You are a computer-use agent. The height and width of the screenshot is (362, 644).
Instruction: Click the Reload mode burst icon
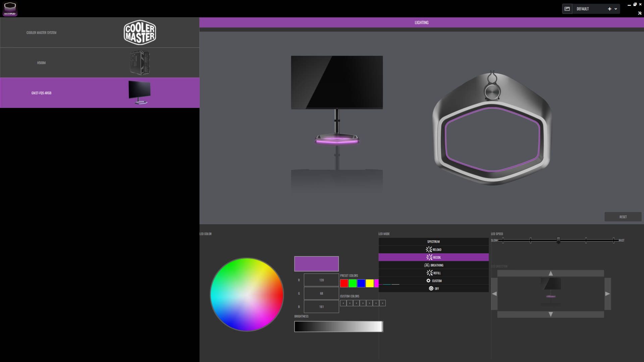click(429, 249)
